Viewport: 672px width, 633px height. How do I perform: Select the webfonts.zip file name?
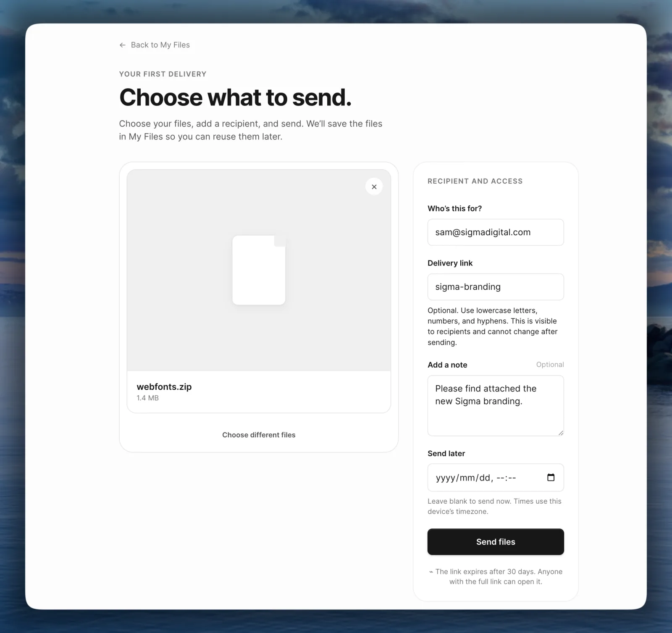[x=164, y=387]
